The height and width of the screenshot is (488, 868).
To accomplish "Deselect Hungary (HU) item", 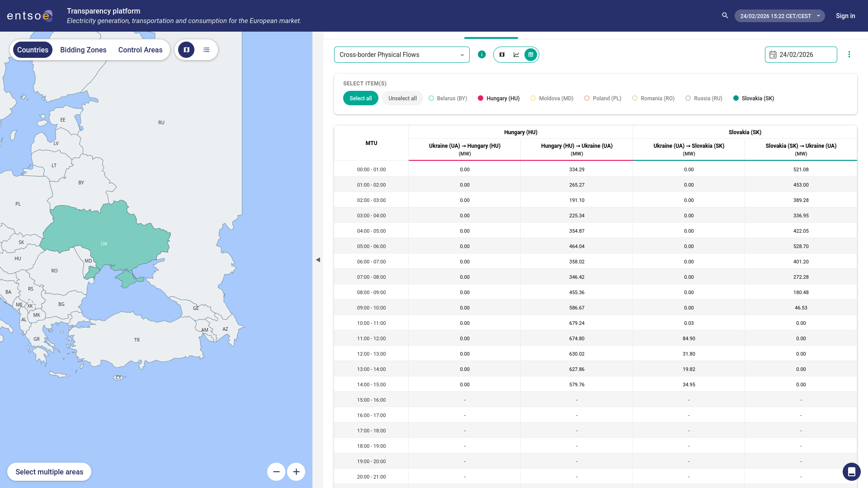I will click(499, 99).
